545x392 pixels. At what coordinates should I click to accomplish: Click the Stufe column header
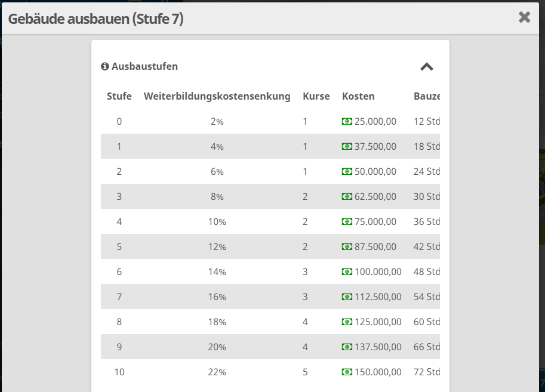coord(119,96)
